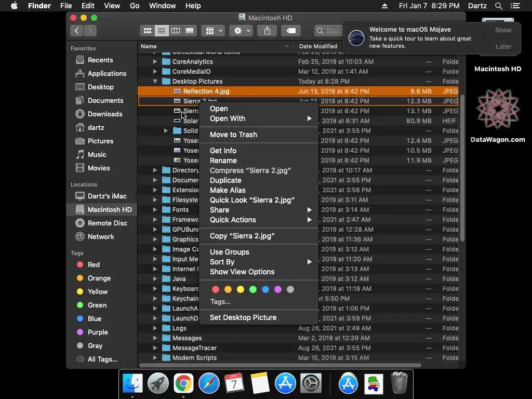This screenshot has height=399, width=532.
Task: Click the Share toolbar button
Action: (x=268, y=31)
